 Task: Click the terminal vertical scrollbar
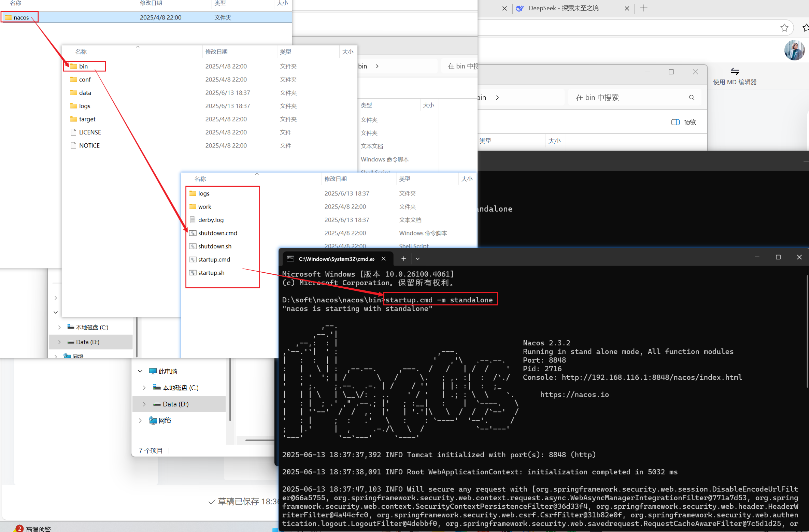point(807,331)
